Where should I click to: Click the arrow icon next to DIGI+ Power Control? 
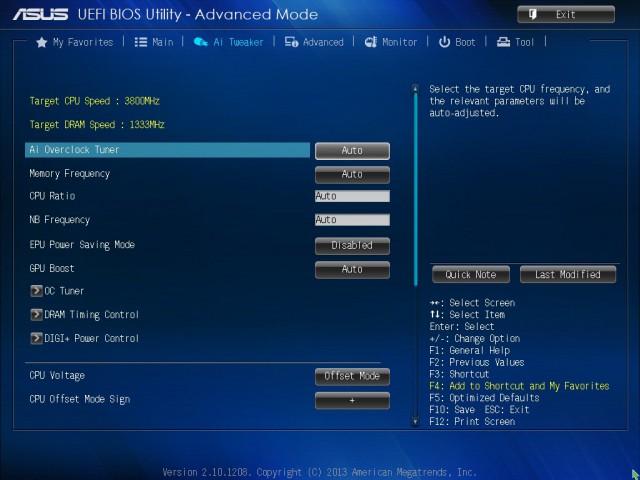[36, 338]
